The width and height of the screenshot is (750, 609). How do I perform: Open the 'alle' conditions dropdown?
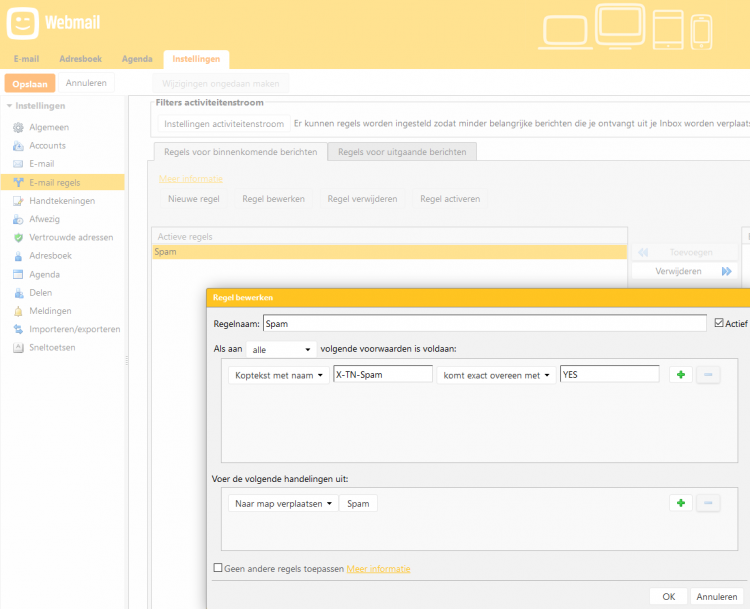pos(280,349)
